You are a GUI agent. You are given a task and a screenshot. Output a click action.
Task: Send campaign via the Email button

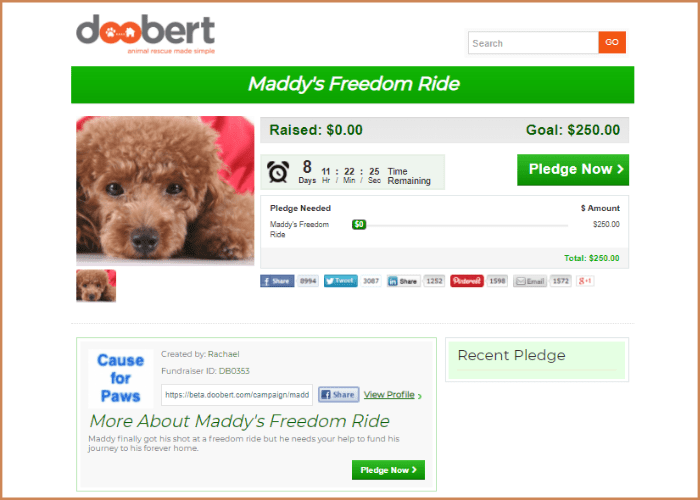530,281
